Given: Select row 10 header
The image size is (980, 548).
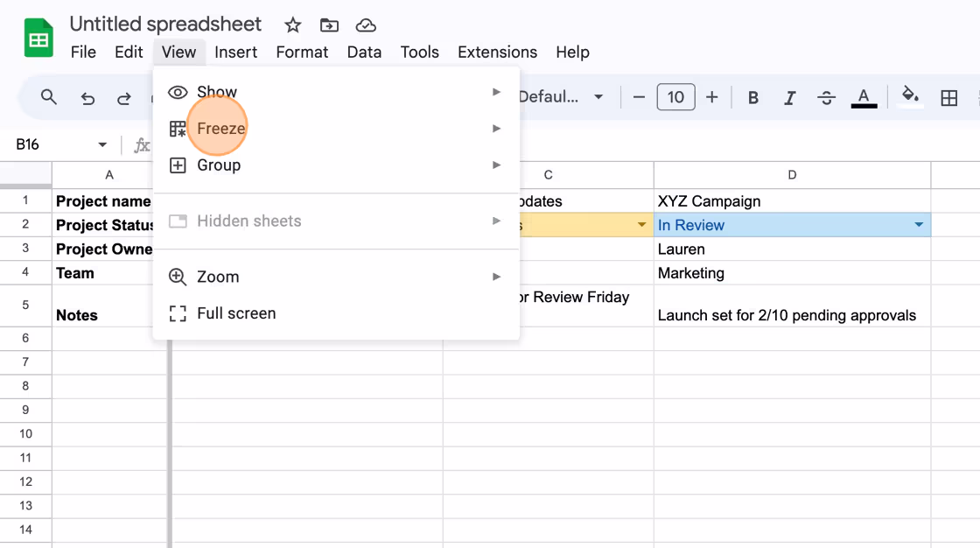Looking at the screenshot, I should (25, 434).
